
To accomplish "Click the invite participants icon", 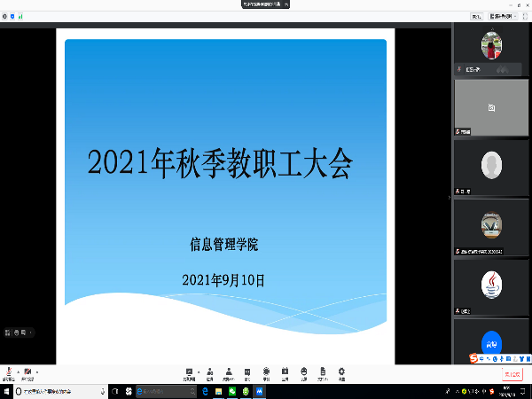I will tap(208, 372).
